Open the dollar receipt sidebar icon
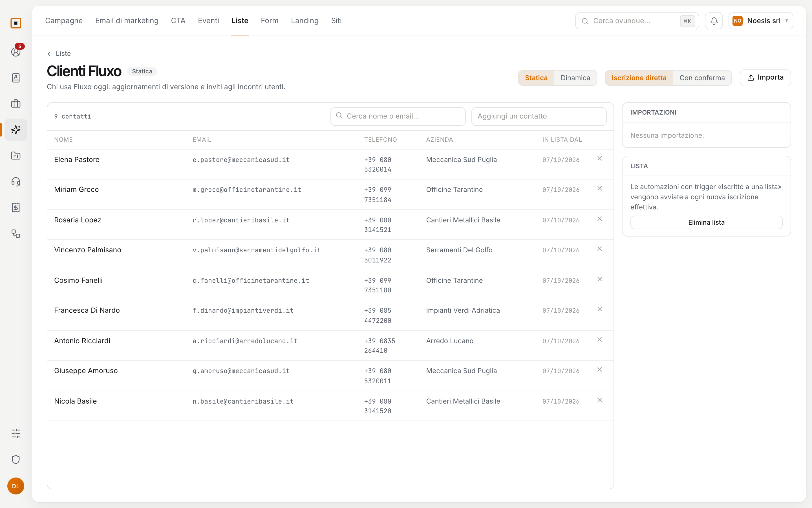This screenshot has height=508, width=812. pyautogui.click(x=16, y=208)
